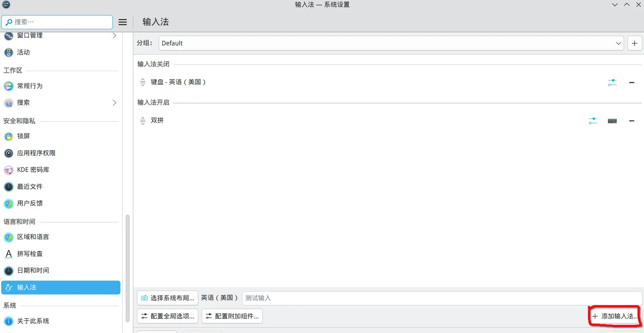Expand the Window Management submenu arrow

click(x=114, y=36)
